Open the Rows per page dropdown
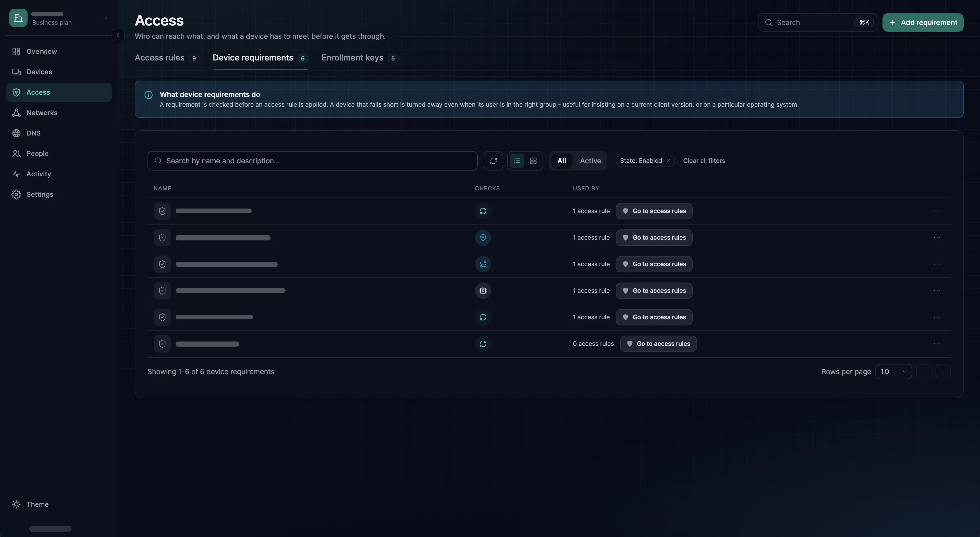Viewport: 980px width, 537px height. pos(893,372)
